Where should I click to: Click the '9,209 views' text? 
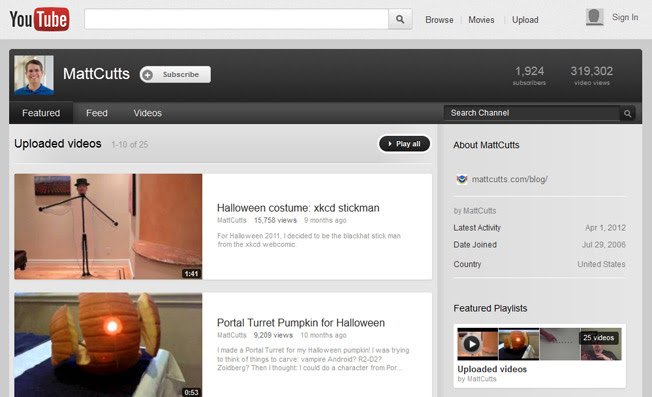[273, 335]
